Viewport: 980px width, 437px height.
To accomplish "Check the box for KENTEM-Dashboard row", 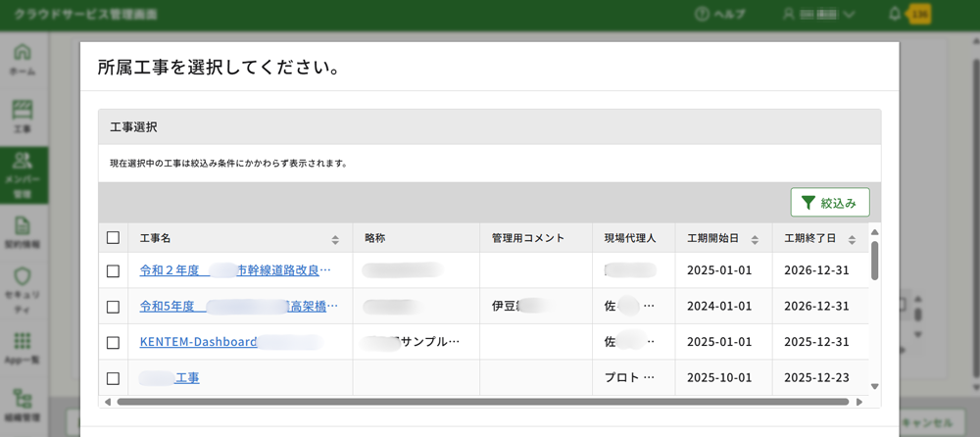I will [113, 343].
